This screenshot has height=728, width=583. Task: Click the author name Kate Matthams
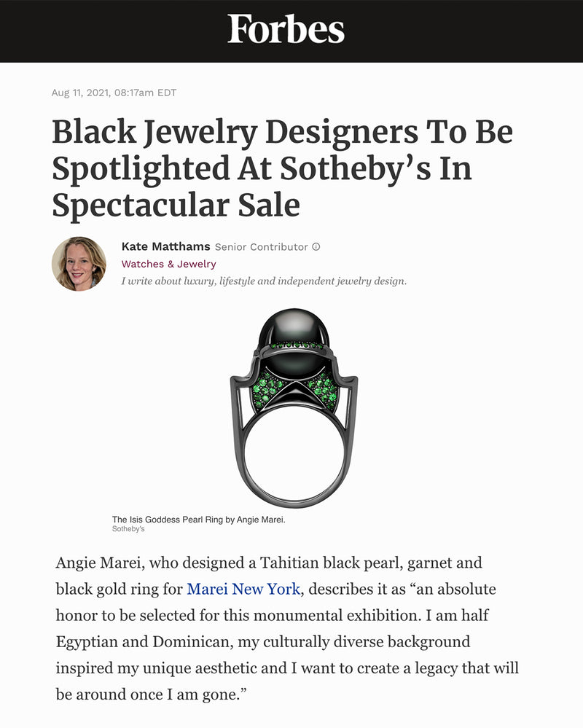click(x=165, y=247)
